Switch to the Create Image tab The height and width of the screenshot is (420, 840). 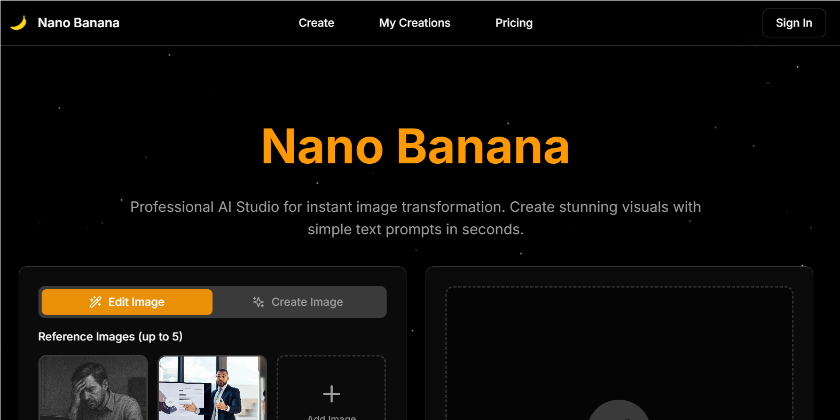[x=298, y=302]
